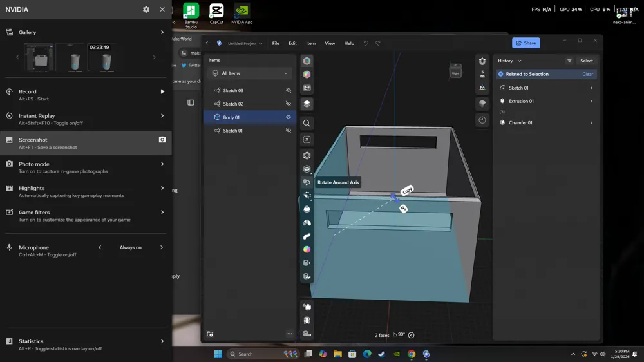
Task: Show hidden Sketch 01 via its eye icon
Action: pyautogui.click(x=289, y=131)
